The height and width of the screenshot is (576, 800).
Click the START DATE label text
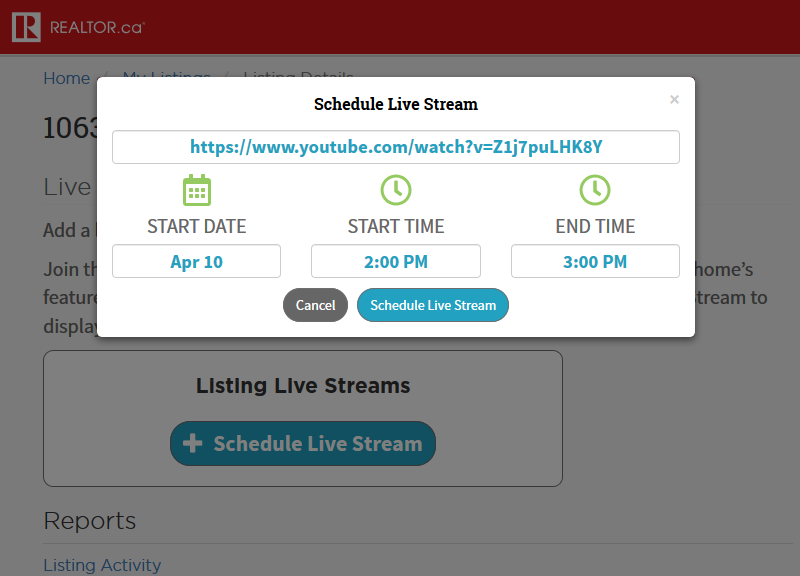[196, 226]
